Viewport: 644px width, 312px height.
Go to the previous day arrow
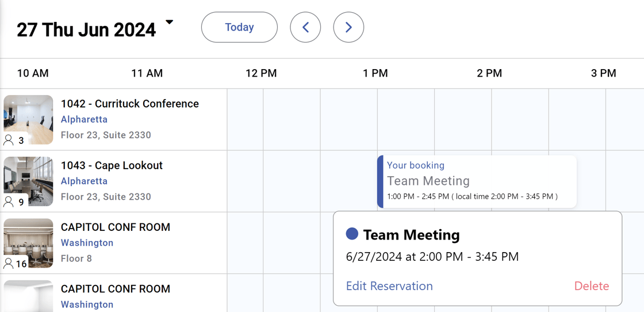coord(305,27)
